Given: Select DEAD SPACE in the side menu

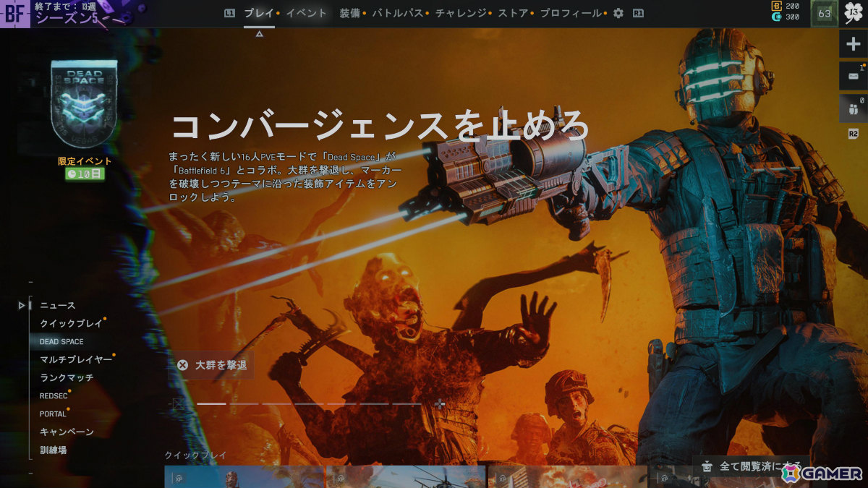Looking at the screenshot, I should point(61,341).
